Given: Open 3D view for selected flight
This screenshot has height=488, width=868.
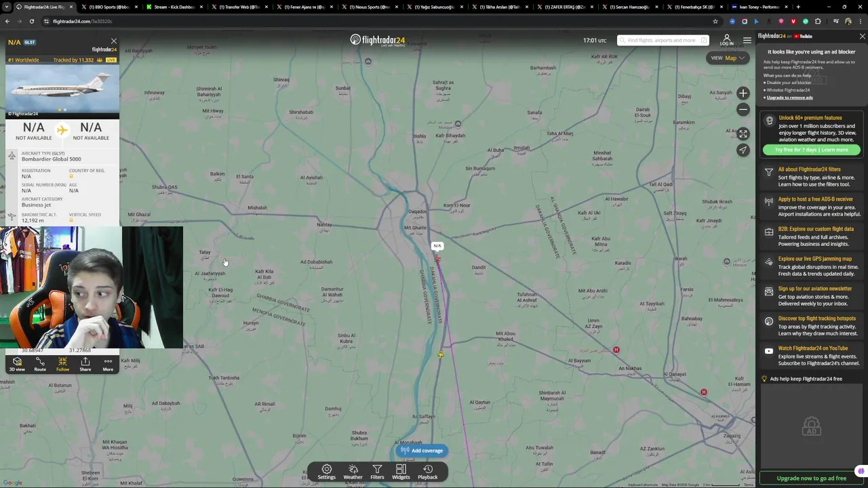Looking at the screenshot, I should click(x=17, y=365).
